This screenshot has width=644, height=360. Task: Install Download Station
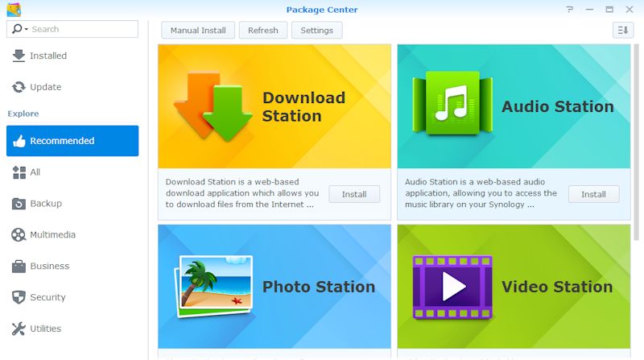pos(354,194)
